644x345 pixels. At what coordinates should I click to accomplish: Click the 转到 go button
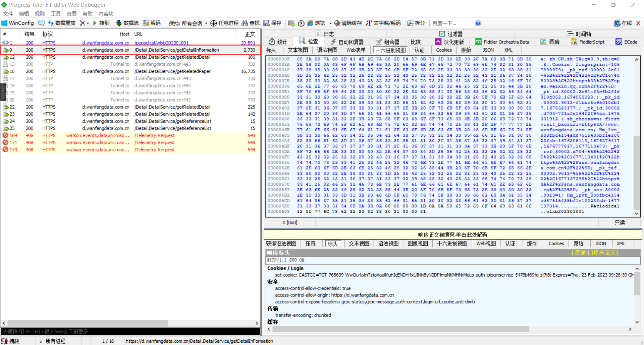click(x=101, y=23)
